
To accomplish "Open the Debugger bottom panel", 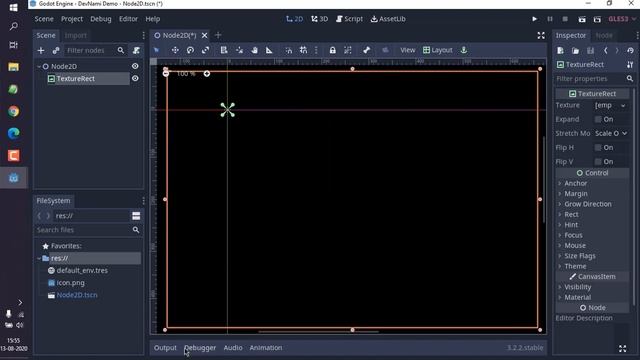I will click(200, 348).
